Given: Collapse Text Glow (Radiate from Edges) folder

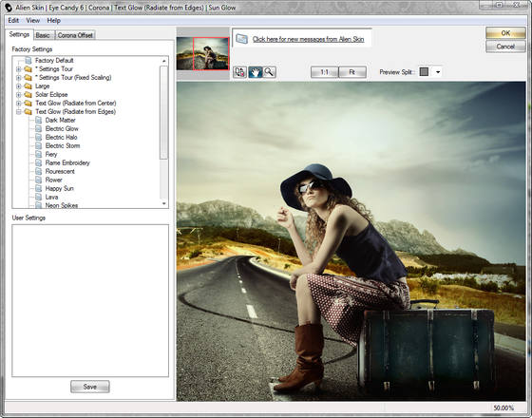Looking at the screenshot, I should click(x=19, y=112).
